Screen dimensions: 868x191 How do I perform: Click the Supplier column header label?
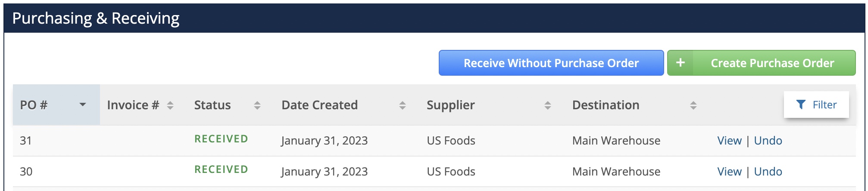tap(450, 105)
